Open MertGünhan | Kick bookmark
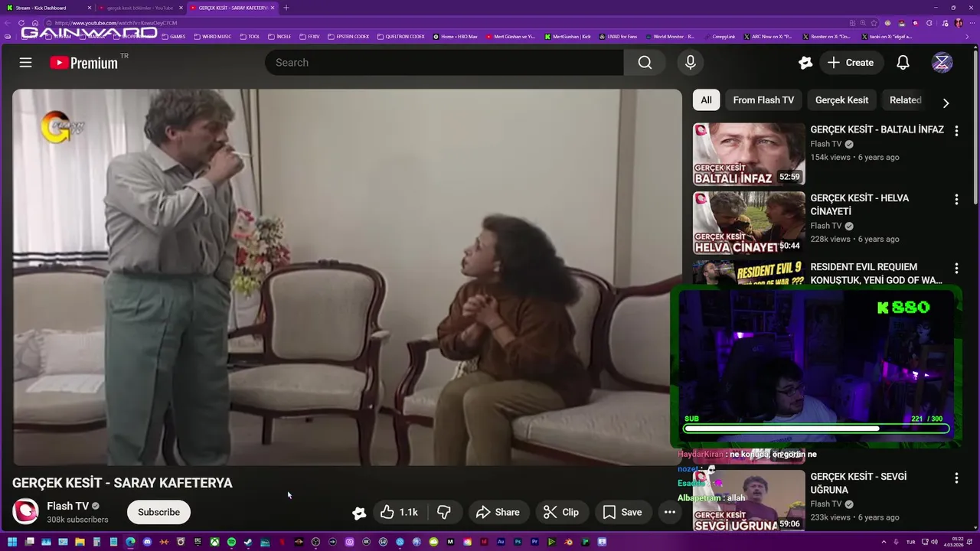 (x=568, y=37)
